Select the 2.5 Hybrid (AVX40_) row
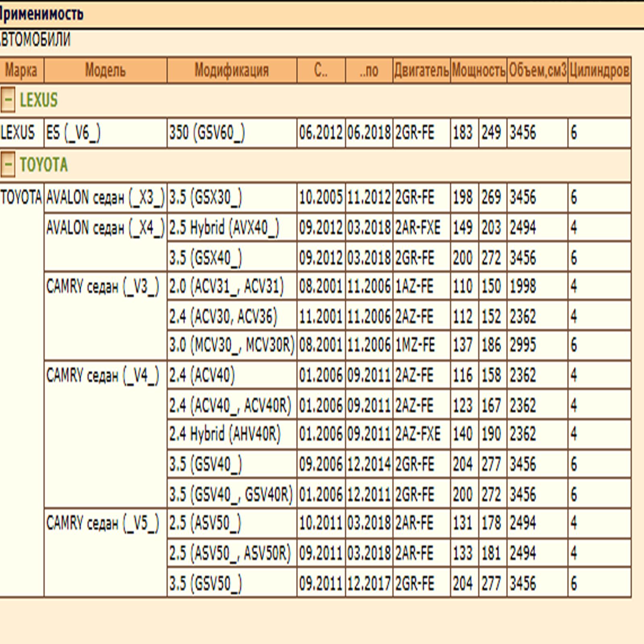This screenshot has width=644, height=644. pyautogui.click(x=224, y=228)
